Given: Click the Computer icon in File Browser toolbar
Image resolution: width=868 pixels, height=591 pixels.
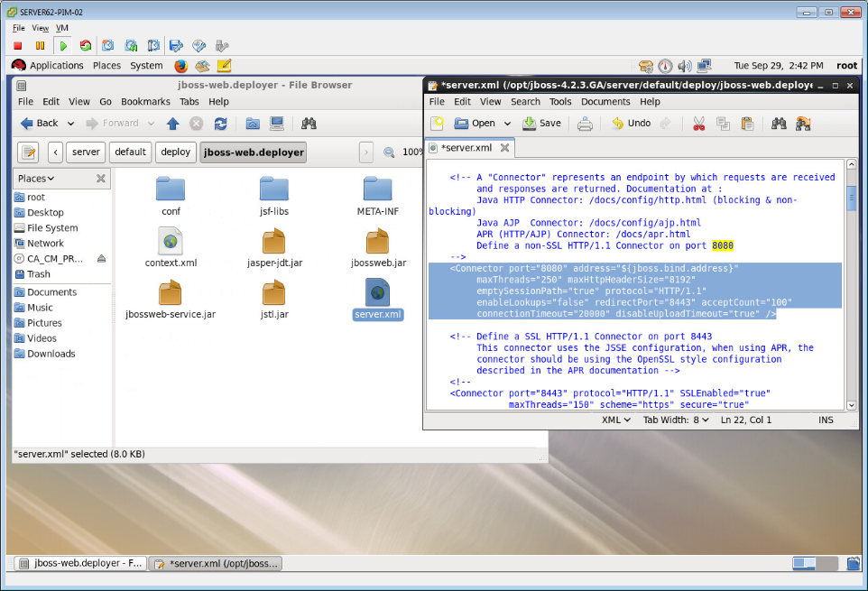Looking at the screenshot, I should [x=276, y=124].
